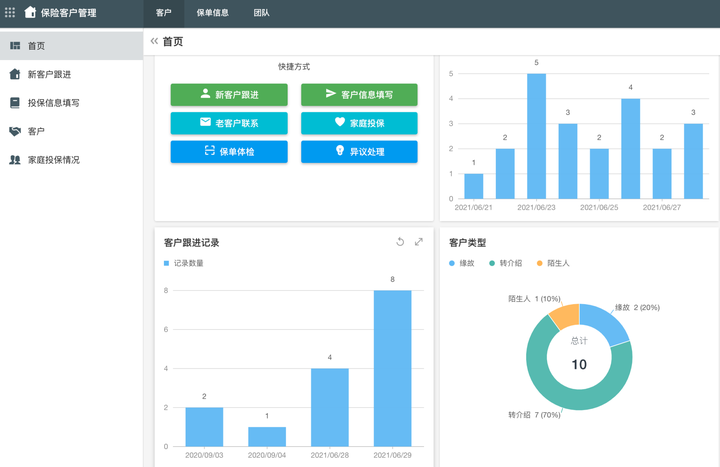Collapse the sidebar with double chevron
Image resolution: width=720 pixels, height=467 pixels.
[154, 41]
